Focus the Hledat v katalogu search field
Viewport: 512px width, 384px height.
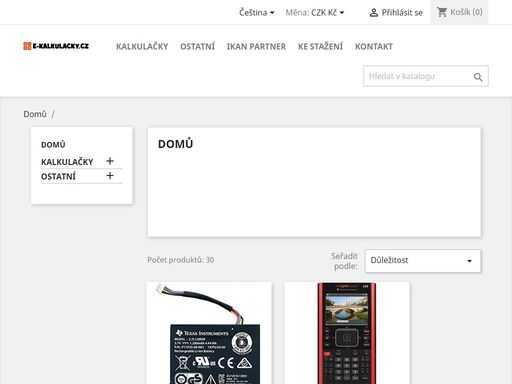(x=419, y=76)
